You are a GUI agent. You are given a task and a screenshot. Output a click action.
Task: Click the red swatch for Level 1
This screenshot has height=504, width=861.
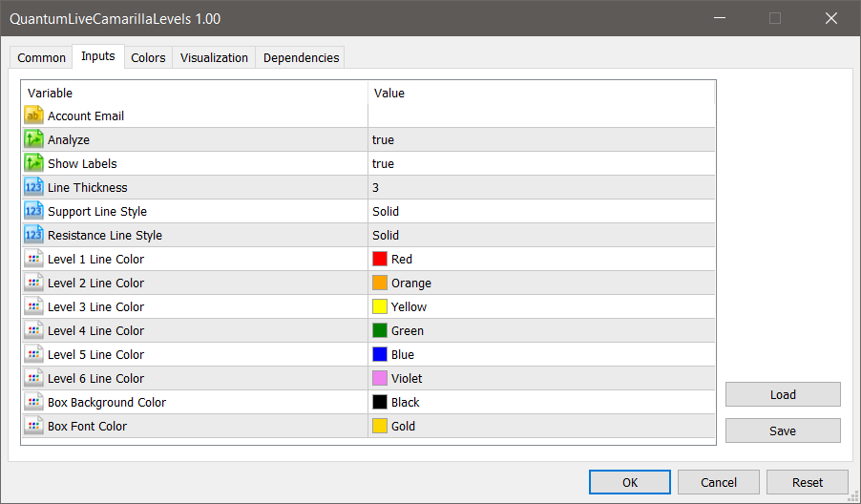click(x=380, y=259)
